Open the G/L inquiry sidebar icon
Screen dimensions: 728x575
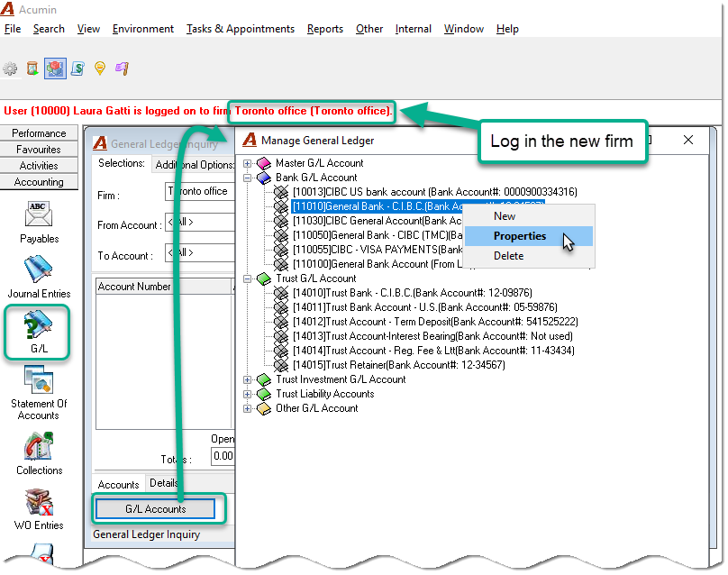pyautogui.click(x=38, y=332)
